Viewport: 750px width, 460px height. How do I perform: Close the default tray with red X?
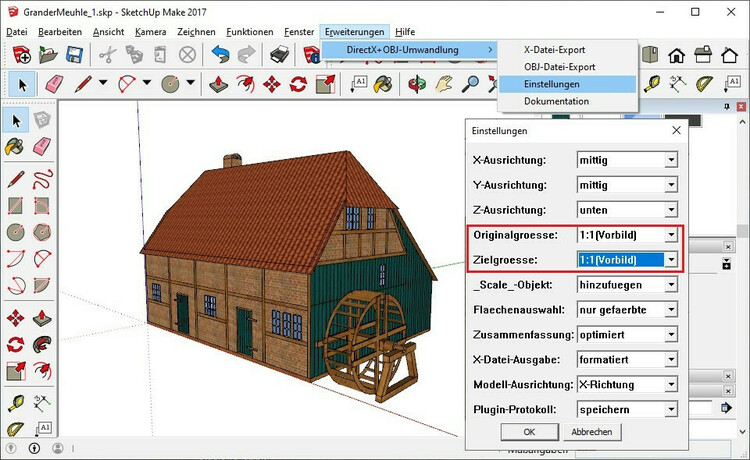click(741, 106)
